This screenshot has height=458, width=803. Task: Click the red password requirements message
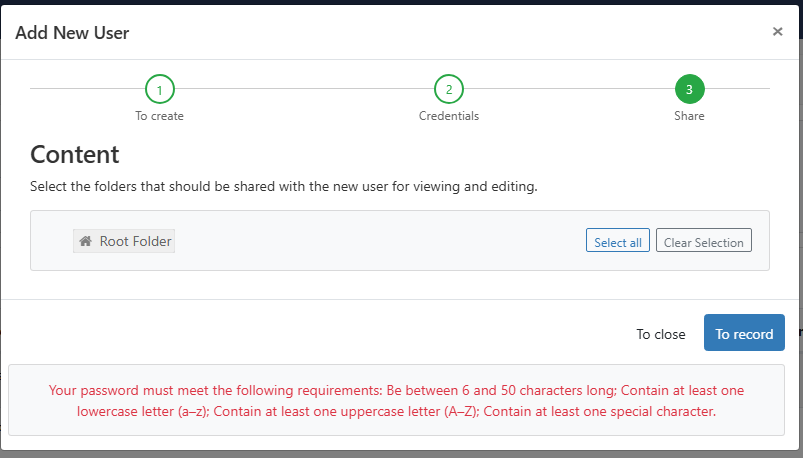[396, 401]
